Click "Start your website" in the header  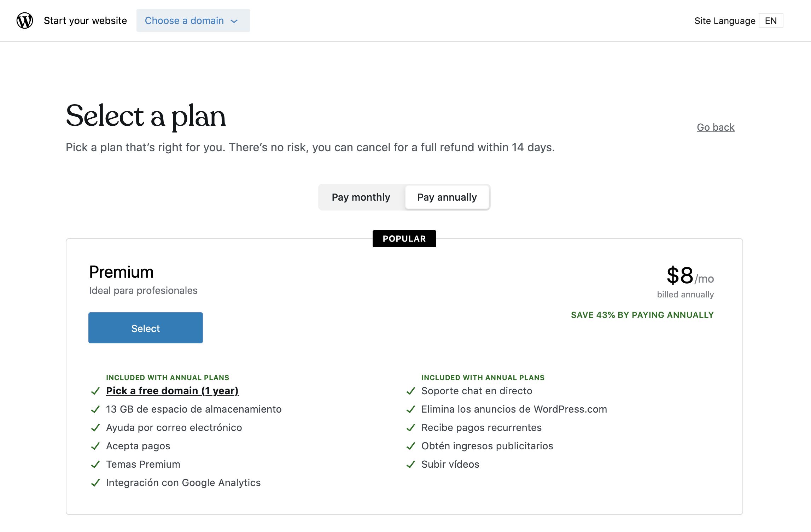click(85, 20)
